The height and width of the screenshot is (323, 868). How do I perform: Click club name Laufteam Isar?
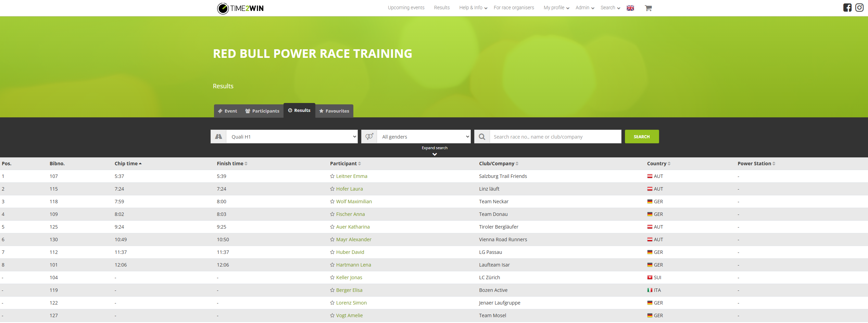pos(494,265)
